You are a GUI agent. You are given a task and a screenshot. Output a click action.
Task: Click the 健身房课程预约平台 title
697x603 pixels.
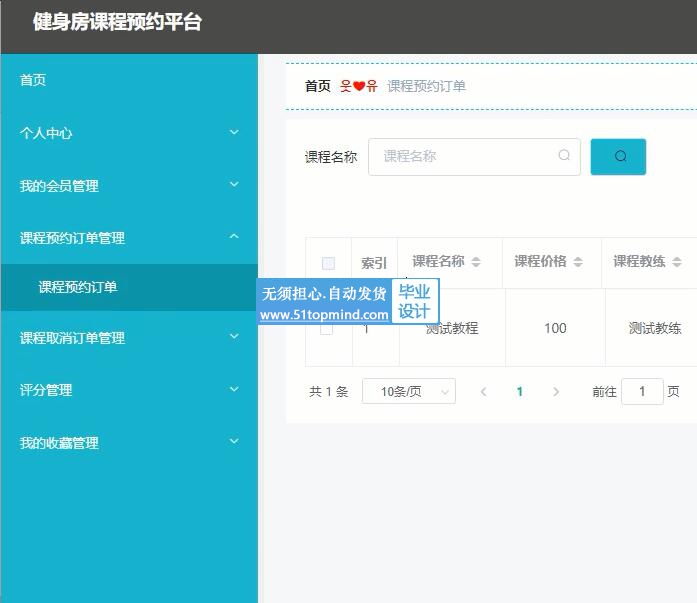[x=117, y=22]
